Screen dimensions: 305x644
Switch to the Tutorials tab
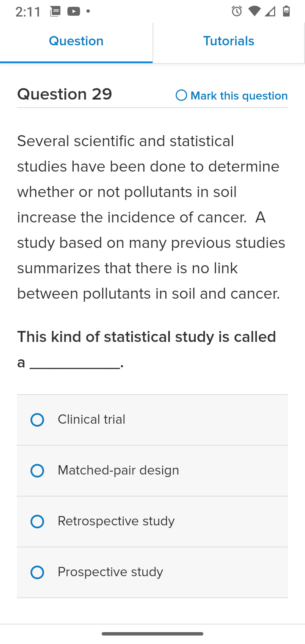[x=229, y=42]
